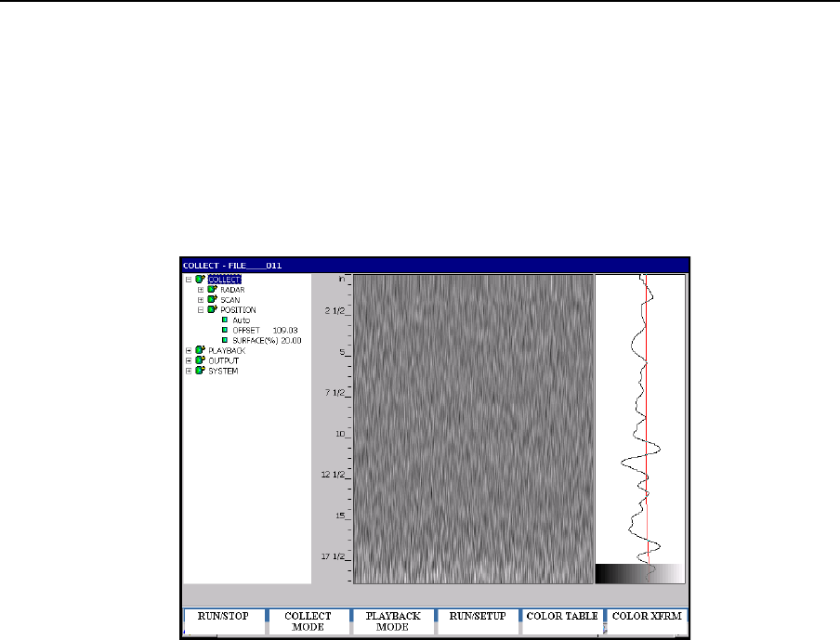Select the SURFACE(%) 20.00 parameter
This screenshot has height=640, width=840.
267,341
